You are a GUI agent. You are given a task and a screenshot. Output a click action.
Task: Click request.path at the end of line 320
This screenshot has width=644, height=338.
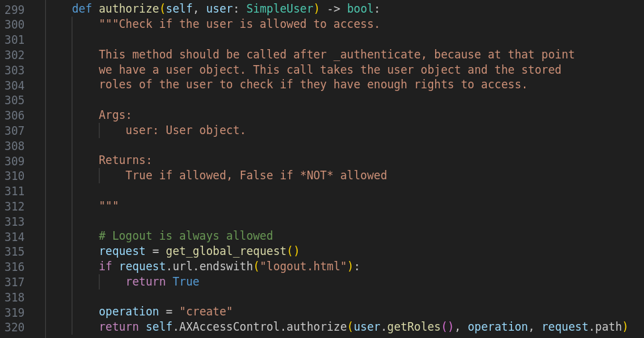point(582,327)
